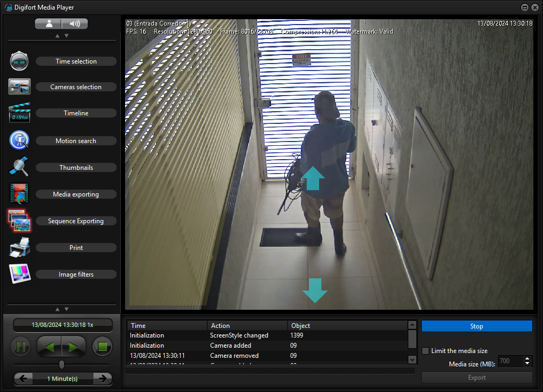Open Motion search
The height and width of the screenshot is (392, 543).
tap(76, 141)
